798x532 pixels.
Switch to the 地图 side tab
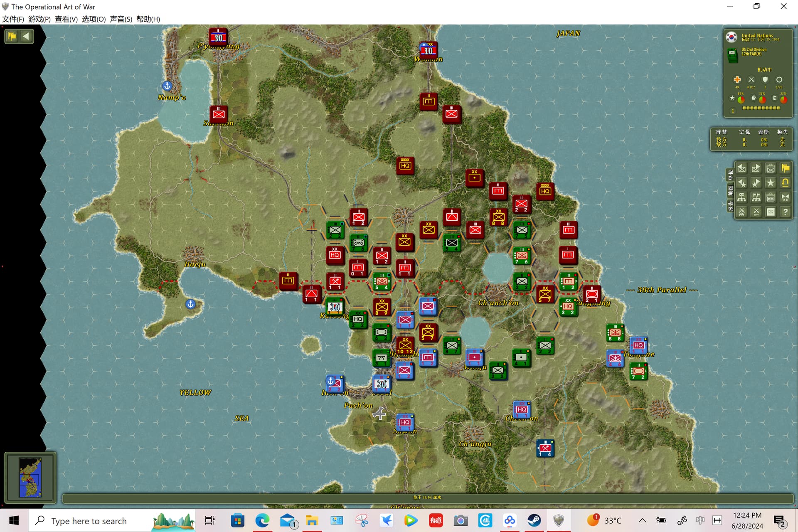730,190
